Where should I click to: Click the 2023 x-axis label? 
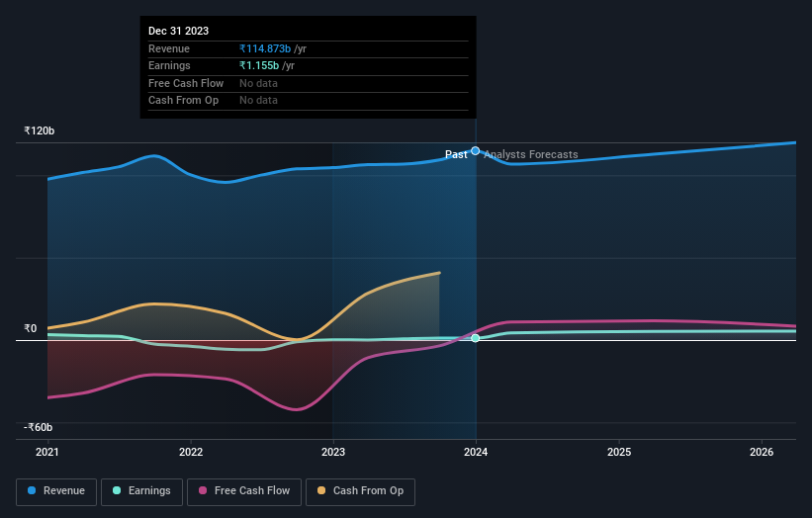pos(333,452)
